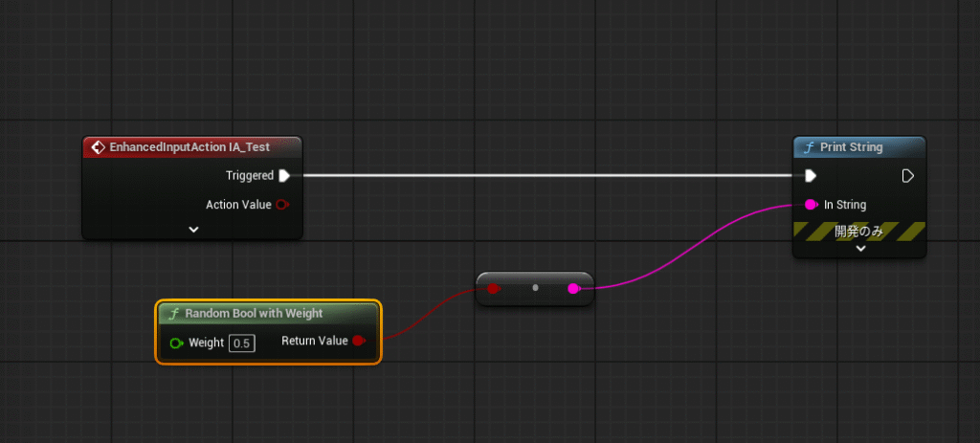Click the Weight label text
980x443 pixels.
[206, 343]
